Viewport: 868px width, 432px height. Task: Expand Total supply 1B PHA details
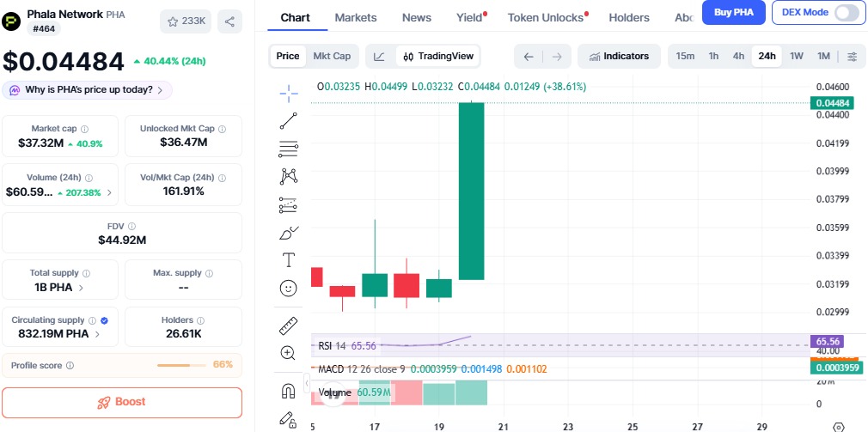point(82,288)
